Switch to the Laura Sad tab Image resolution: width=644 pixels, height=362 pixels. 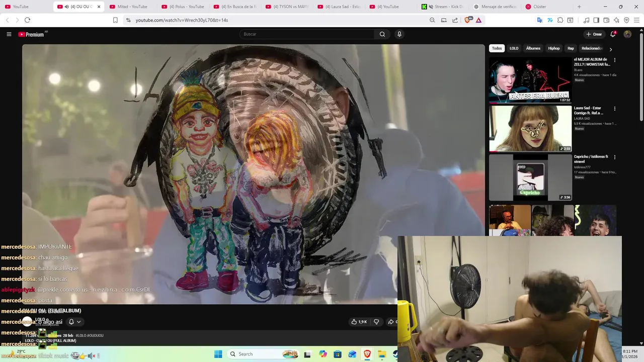point(340,7)
